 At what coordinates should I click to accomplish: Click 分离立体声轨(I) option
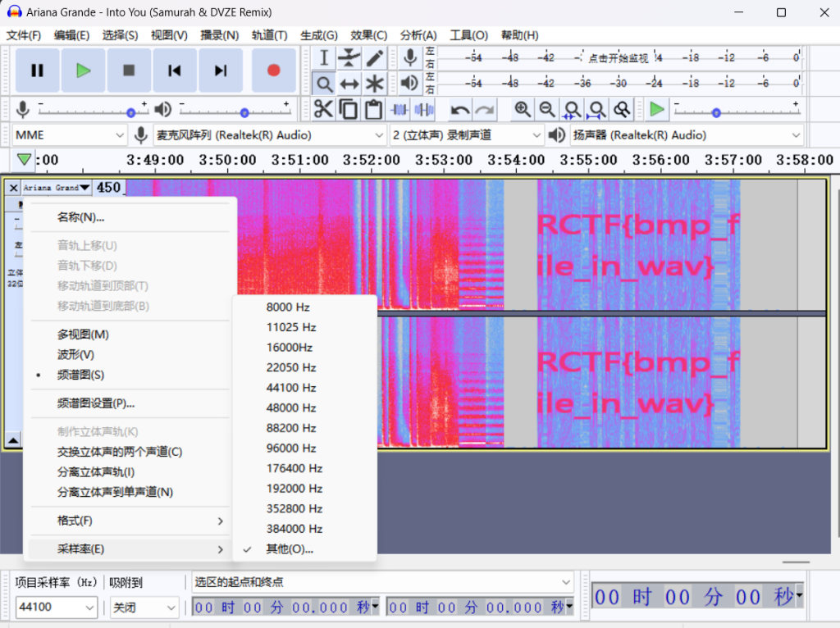95,472
